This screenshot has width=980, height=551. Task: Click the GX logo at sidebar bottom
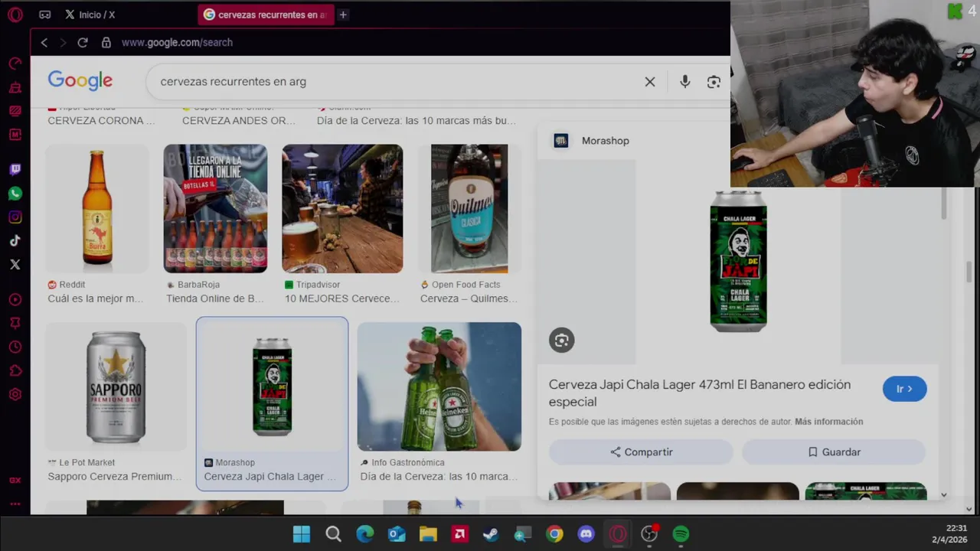15,481
